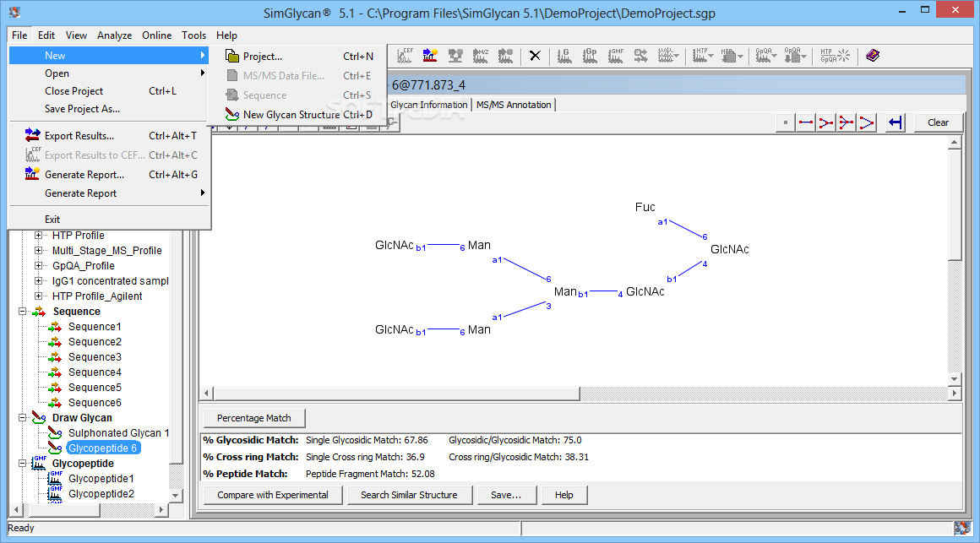Click the Gp glycopeptide search toolbar icon
The width and height of the screenshot is (980, 543).
[x=590, y=56]
